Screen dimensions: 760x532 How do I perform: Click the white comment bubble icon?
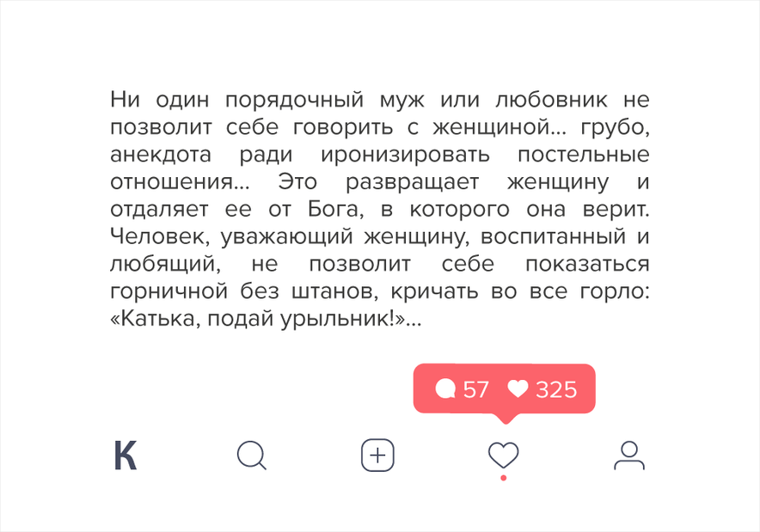point(445,388)
